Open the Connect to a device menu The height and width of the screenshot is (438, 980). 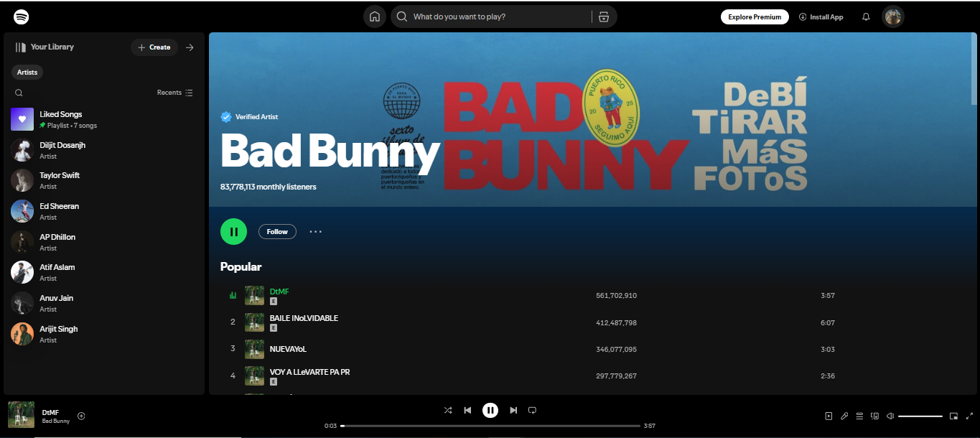(x=874, y=416)
